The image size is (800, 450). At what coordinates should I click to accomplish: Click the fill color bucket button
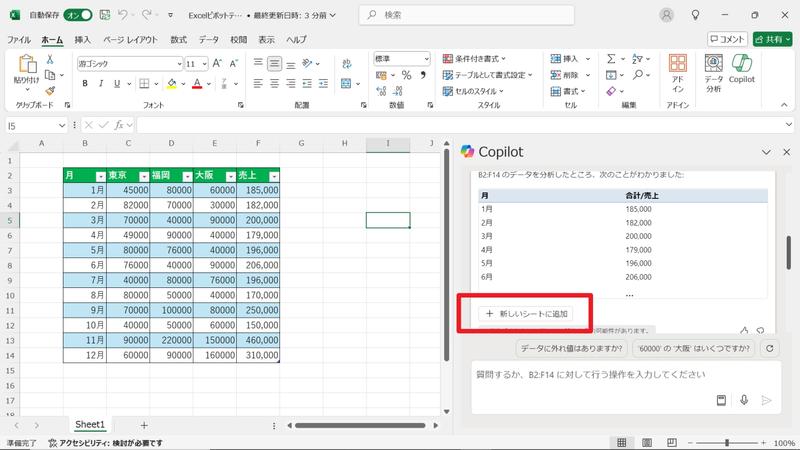point(172,83)
